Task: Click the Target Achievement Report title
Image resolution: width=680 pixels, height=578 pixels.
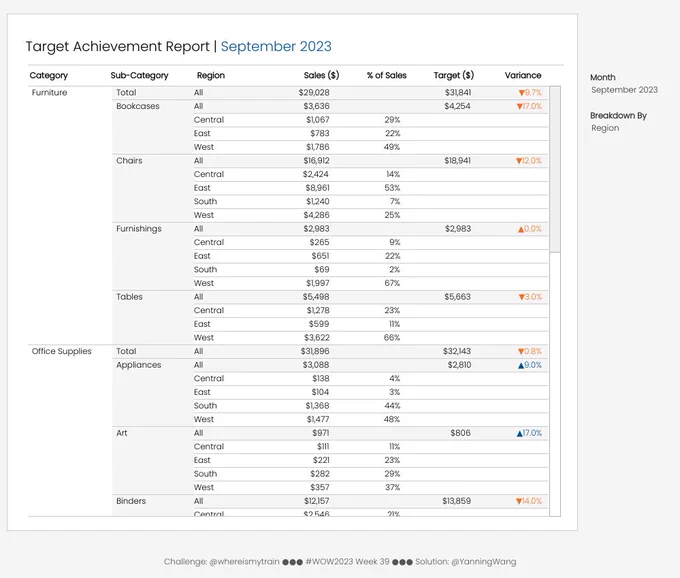Action: pos(178,46)
